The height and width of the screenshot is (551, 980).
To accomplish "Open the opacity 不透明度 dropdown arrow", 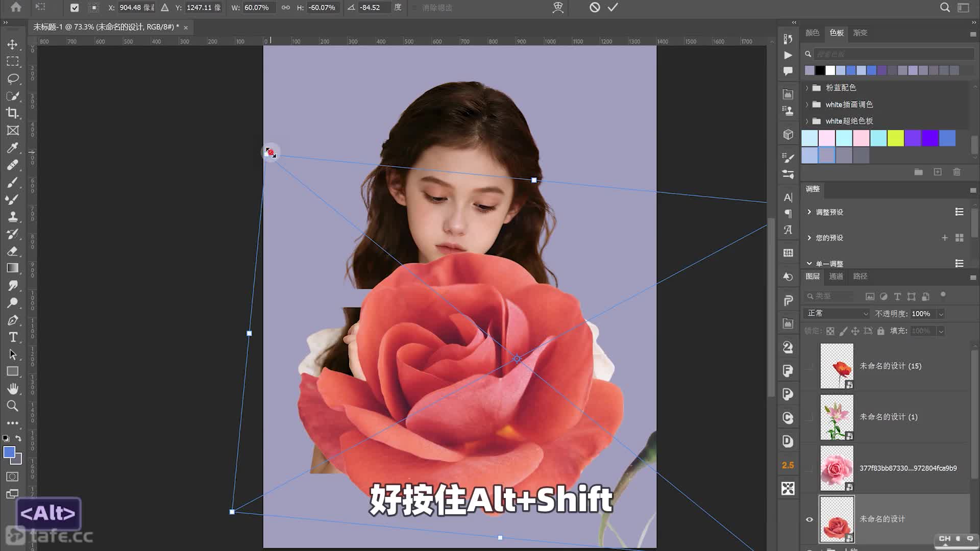I will pos(941,314).
